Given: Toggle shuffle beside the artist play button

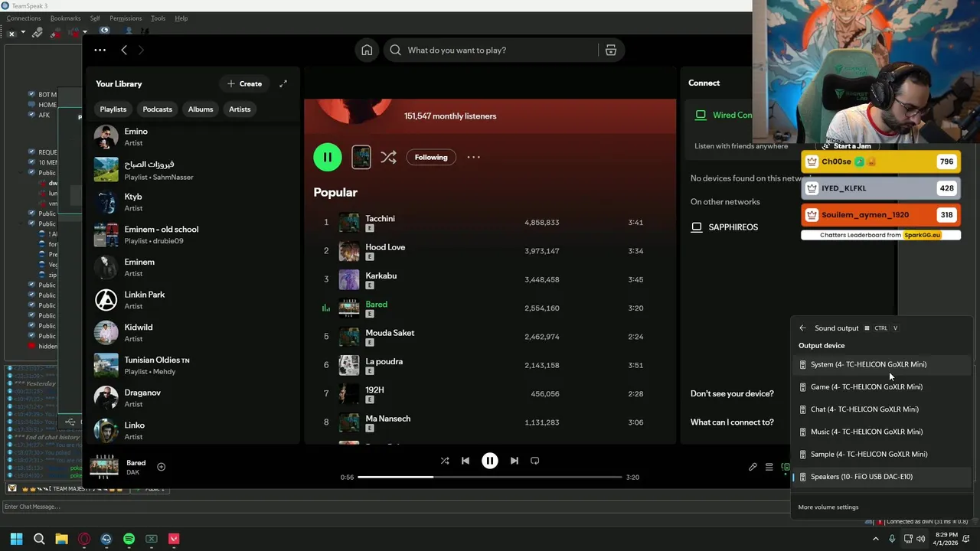Looking at the screenshot, I should (388, 157).
